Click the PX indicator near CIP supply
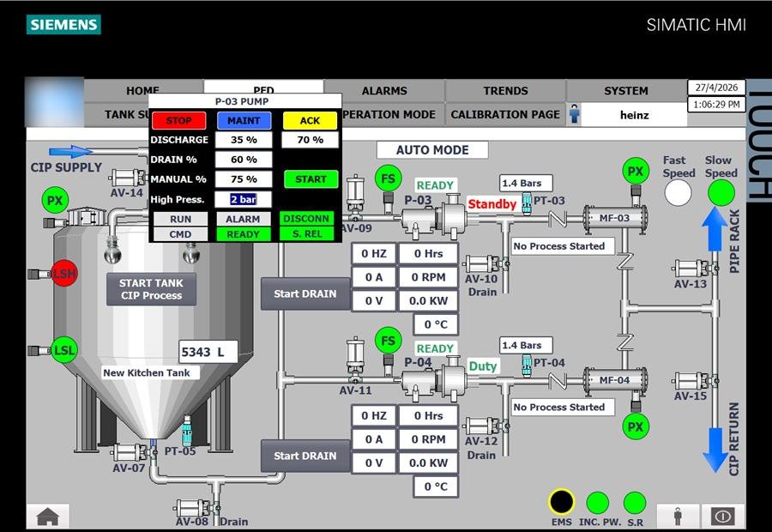772x532 pixels. (55, 201)
